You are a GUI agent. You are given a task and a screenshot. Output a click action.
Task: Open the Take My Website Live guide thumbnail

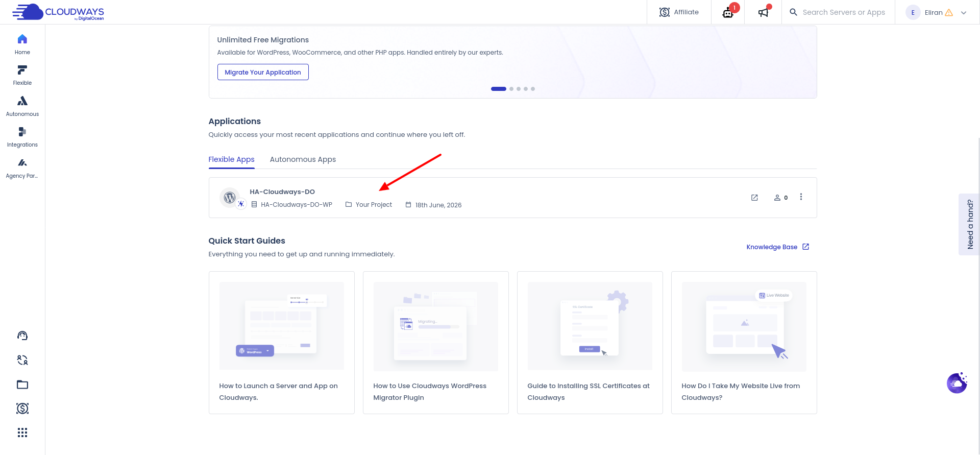744,327
